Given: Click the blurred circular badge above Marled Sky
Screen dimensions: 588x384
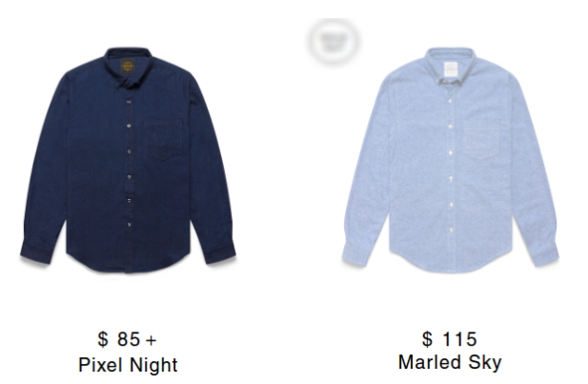Looking at the screenshot, I should (333, 41).
